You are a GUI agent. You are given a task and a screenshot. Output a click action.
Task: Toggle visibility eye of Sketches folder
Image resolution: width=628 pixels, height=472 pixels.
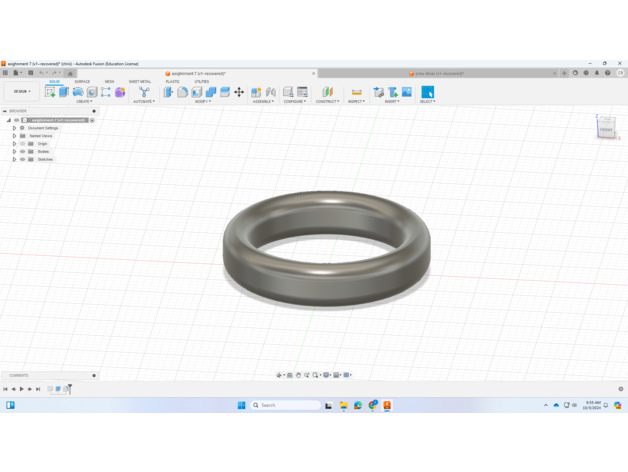(23, 160)
